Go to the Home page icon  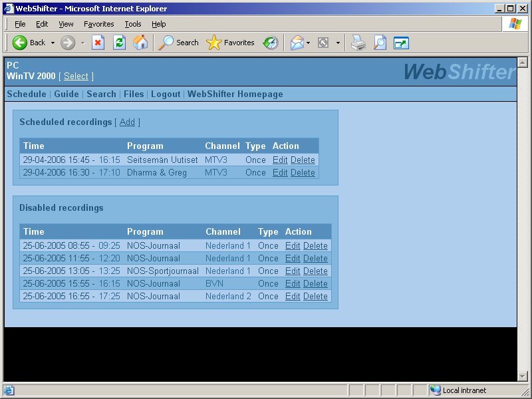tap(140, 43)
